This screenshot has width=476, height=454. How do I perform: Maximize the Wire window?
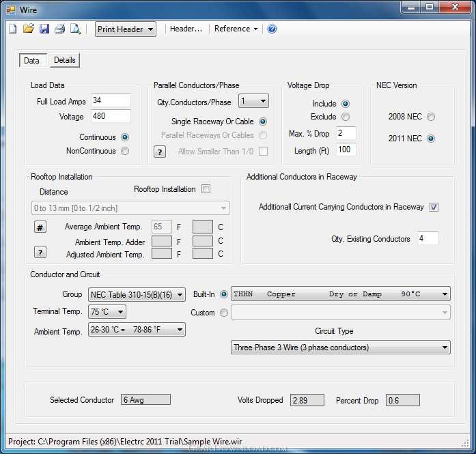[430, 8]
